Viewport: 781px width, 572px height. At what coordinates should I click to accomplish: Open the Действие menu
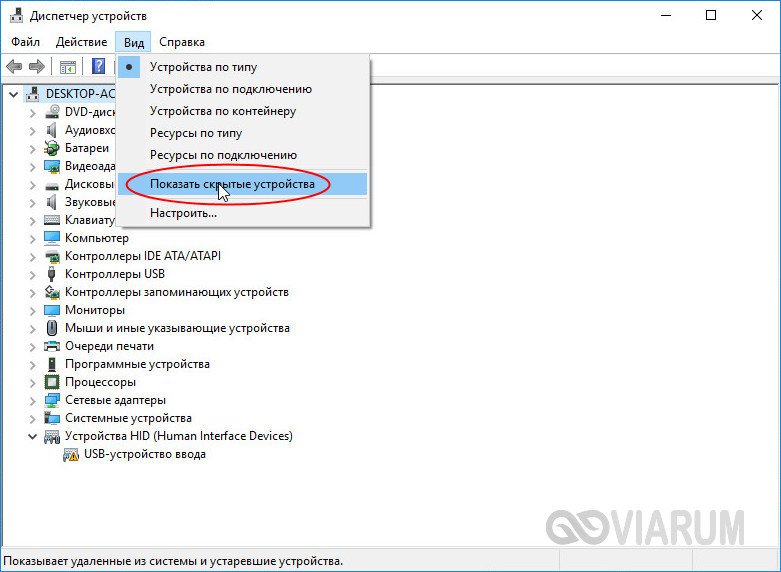coord(81,42)
